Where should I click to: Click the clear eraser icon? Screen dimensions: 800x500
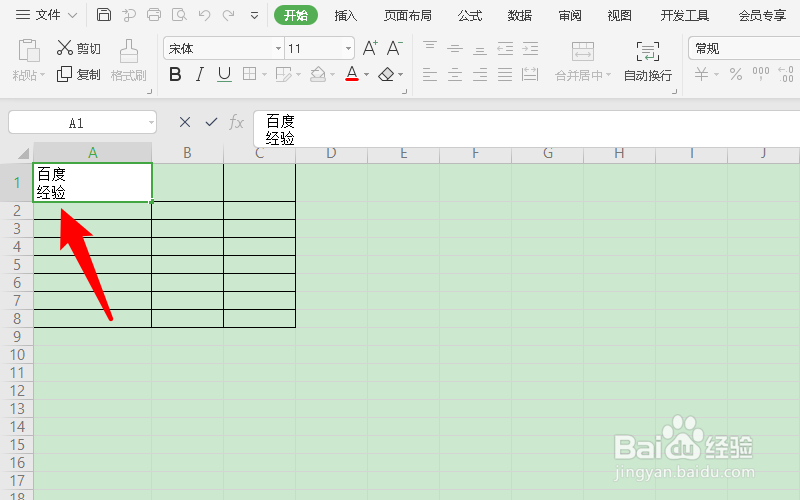tap(386, 74)
